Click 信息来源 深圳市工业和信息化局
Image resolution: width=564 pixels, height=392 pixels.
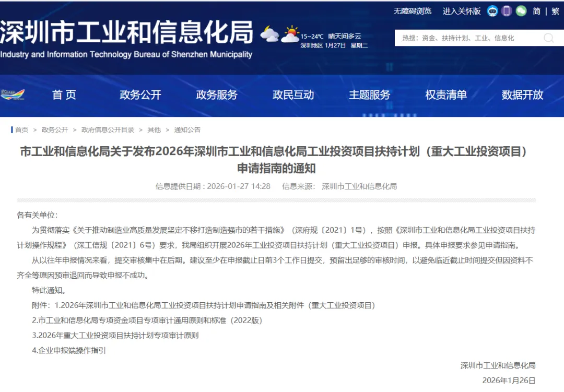(339, 186)
